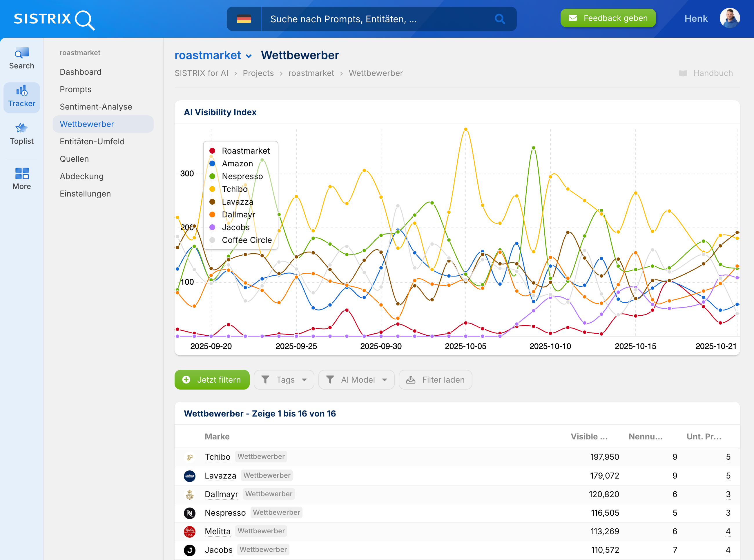Hide the Coffee Circle series via legend
This screenshot has width=754, height=560.
[246, 240]
